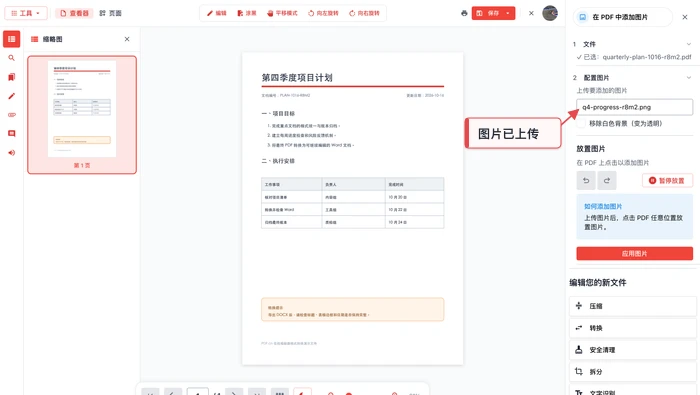Close the 缩略图 thumbnails panel

point(127,39)
